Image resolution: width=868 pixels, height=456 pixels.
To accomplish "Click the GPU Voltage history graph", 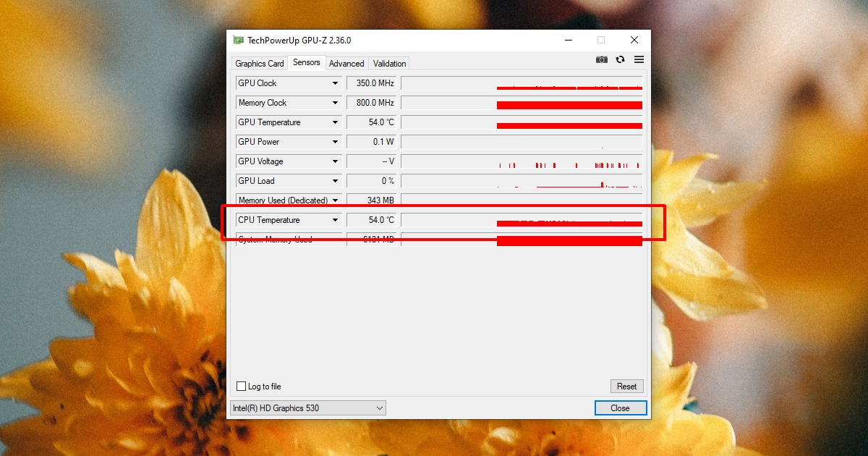I will 522,161.
